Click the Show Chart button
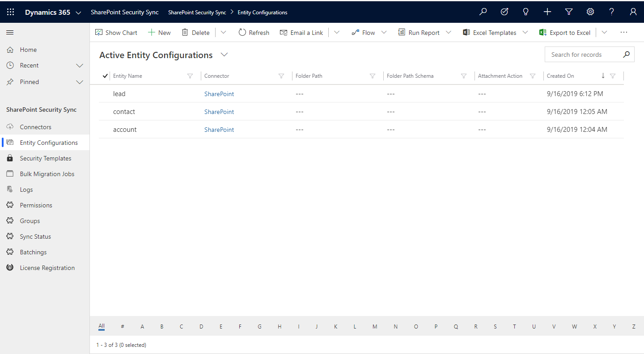Viewport: 644px width, 354px height. (x=116, y=33)
